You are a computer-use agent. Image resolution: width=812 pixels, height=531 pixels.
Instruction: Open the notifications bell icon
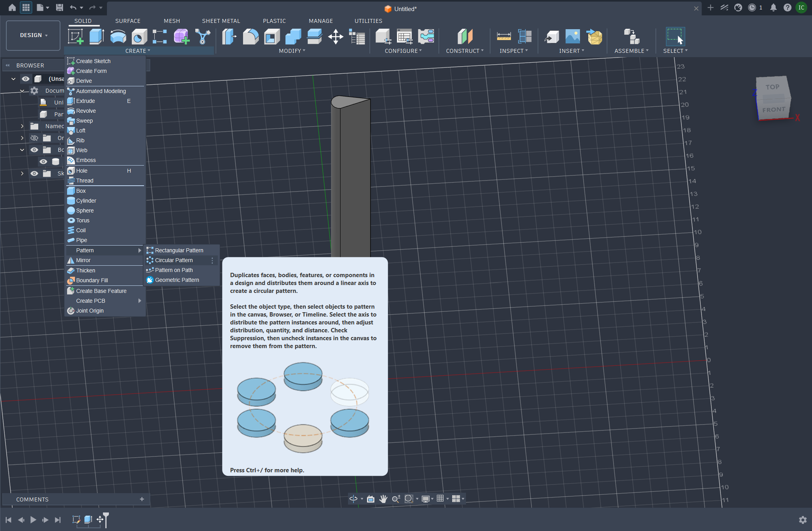click(773, 7)
